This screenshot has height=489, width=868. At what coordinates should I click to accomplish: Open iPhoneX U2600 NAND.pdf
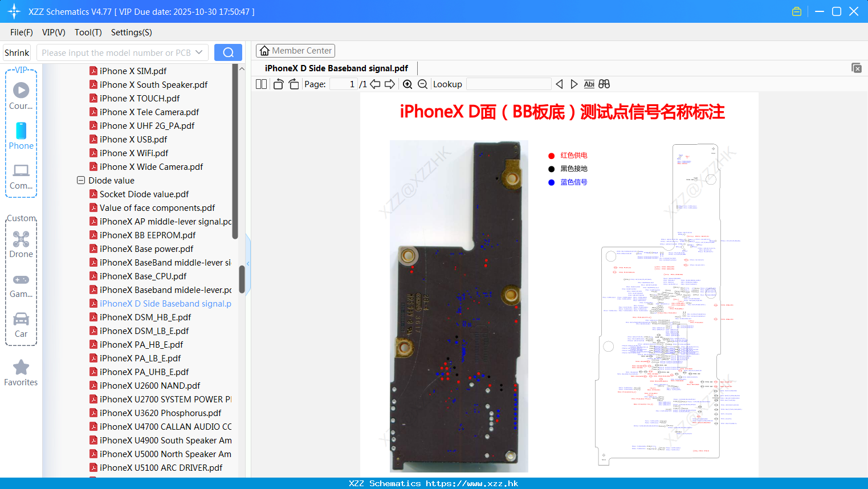(150, 385)
